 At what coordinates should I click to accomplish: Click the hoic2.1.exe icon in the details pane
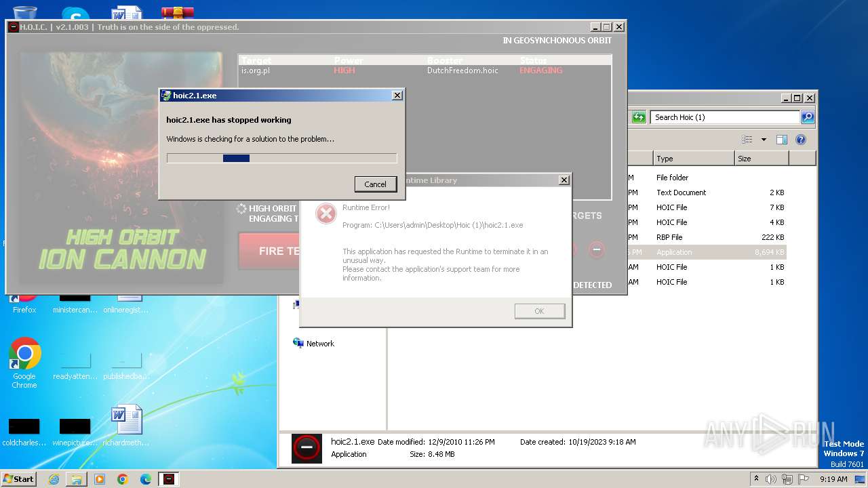tap(307, 448)
